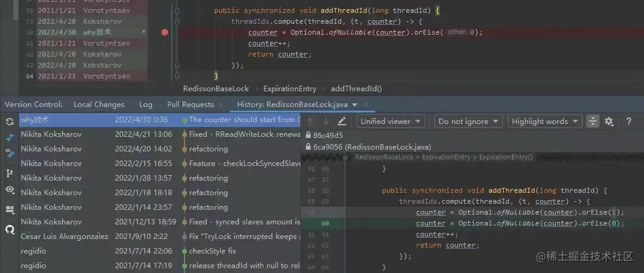Switch to the Log tab
644x273 pixels.
point(146,105)
